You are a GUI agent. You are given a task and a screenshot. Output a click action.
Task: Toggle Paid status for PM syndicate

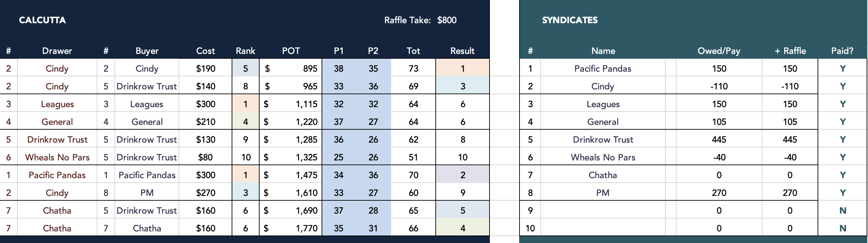842,193
